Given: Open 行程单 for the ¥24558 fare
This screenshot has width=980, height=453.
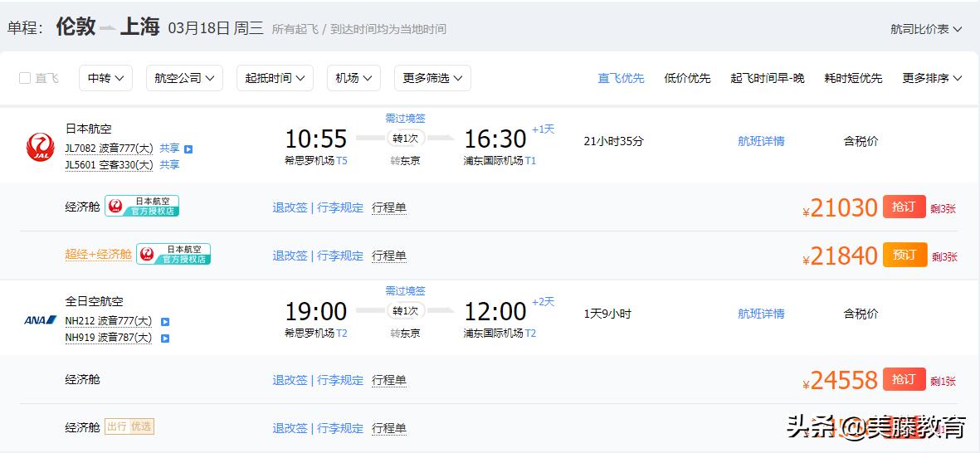Looking at the screenshot, I should [388, 380].
